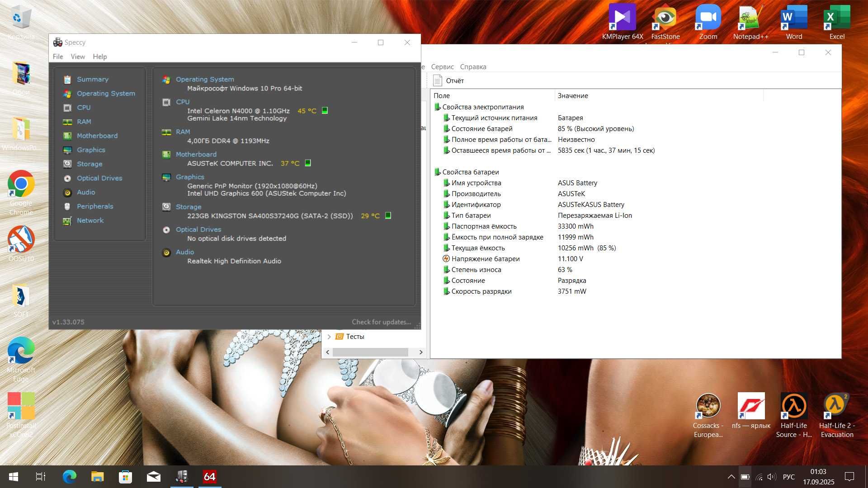Open OOSU10 desktop shortcut
This screenshot has width=868, height=488.
click(x=21, y=244)
